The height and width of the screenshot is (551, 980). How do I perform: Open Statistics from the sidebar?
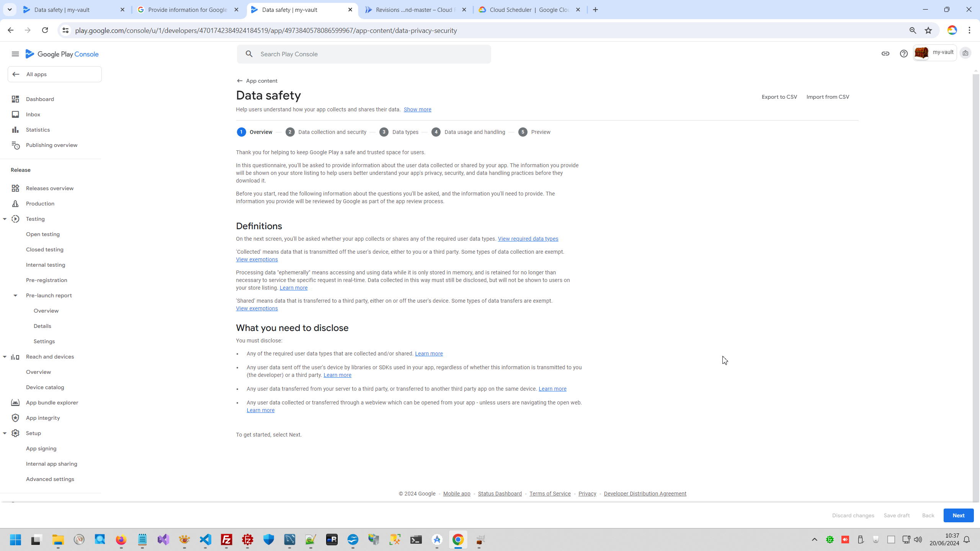pyautogui.click(x=38, y=130)
